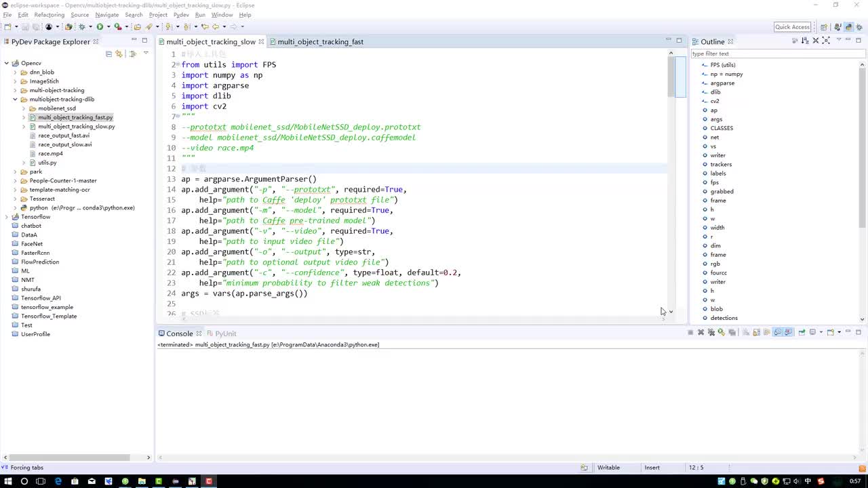Click Open Console icon in console toolbar
The height and width of the screenshot is (488, 868).
(831, 332)
